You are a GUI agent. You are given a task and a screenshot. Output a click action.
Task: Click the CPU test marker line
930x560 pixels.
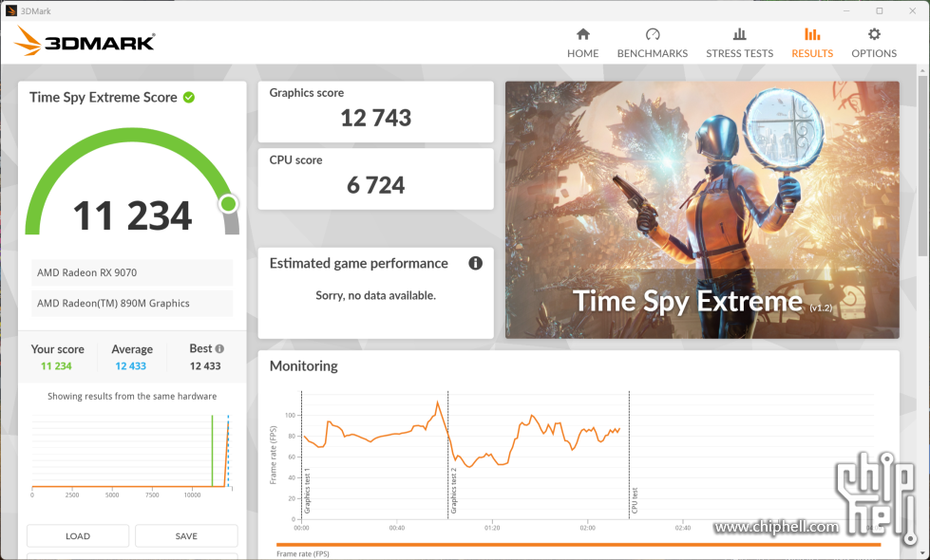click(x=629, y=455)
